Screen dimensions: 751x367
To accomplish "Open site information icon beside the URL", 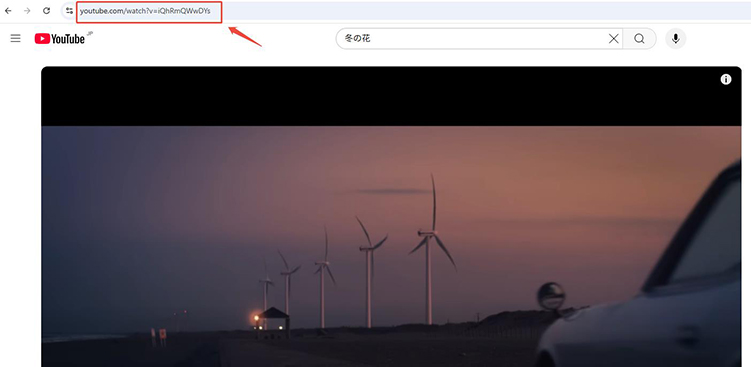I will [69, 11].
